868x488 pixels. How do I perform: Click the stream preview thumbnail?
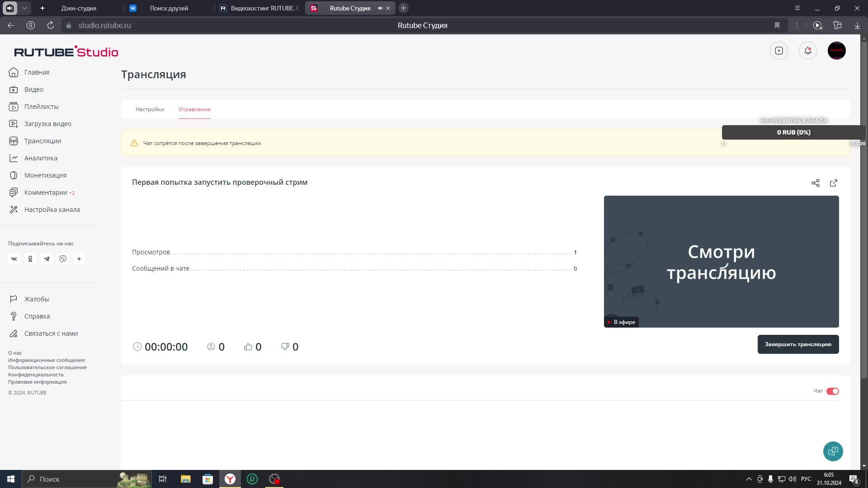click(721, 262)
